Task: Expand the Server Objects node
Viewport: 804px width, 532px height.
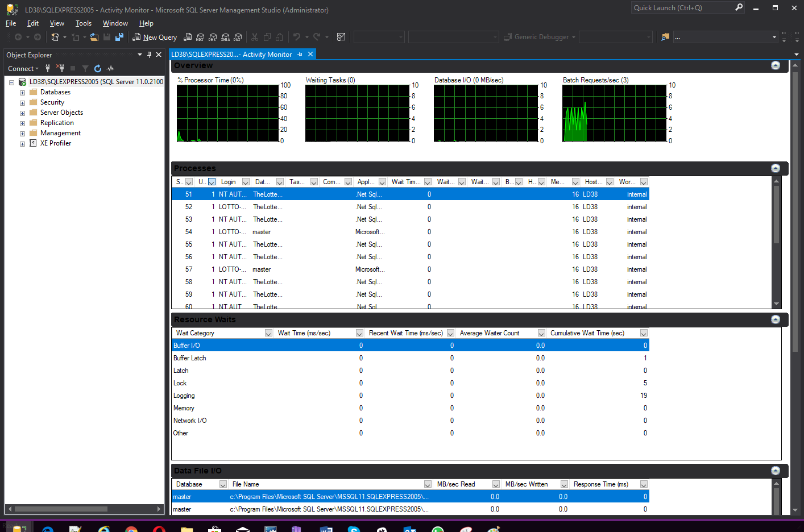Action: point(22,113)
